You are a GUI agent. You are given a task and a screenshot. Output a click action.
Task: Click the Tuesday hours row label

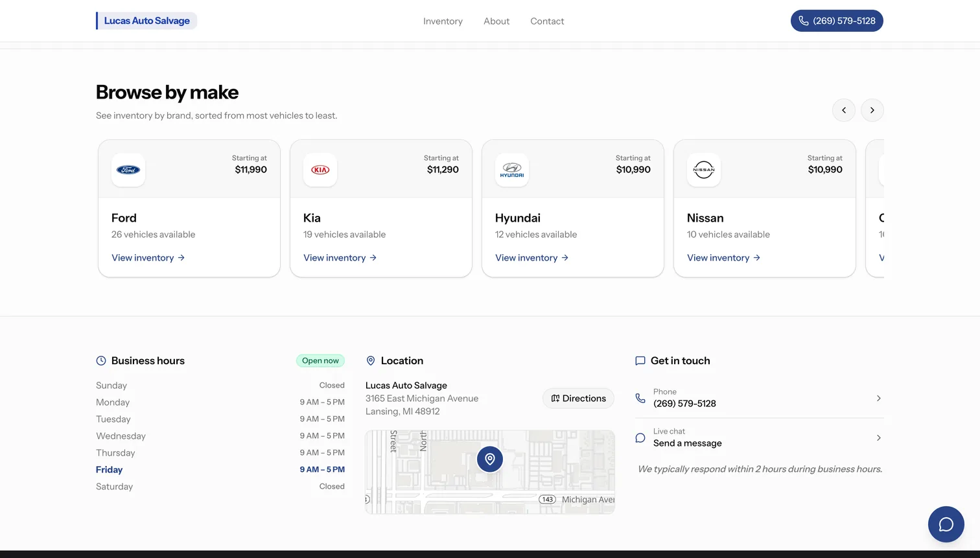point(113,419)
